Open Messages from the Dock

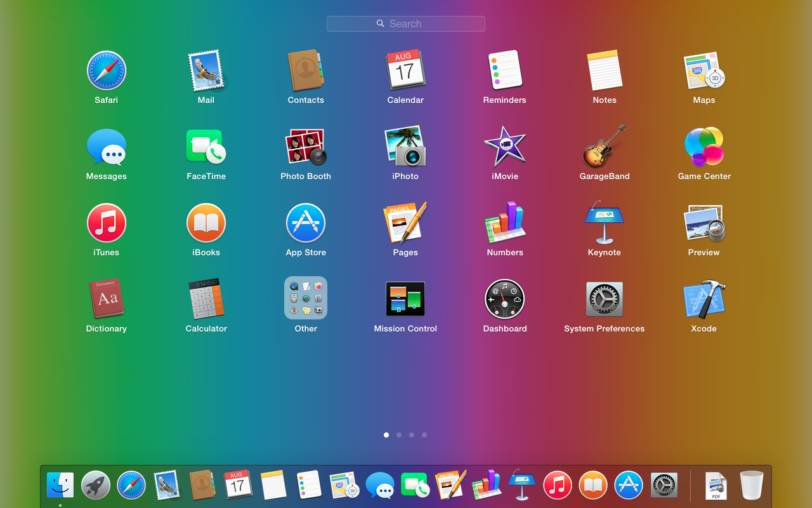coord(380,486)
